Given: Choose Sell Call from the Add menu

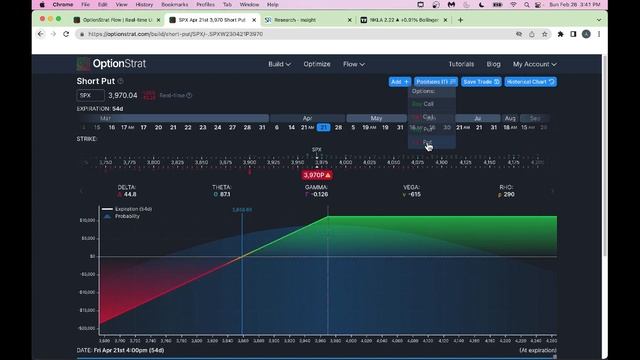Looking at the screenshot, I should pyautogui.click(x=432, y=117).
